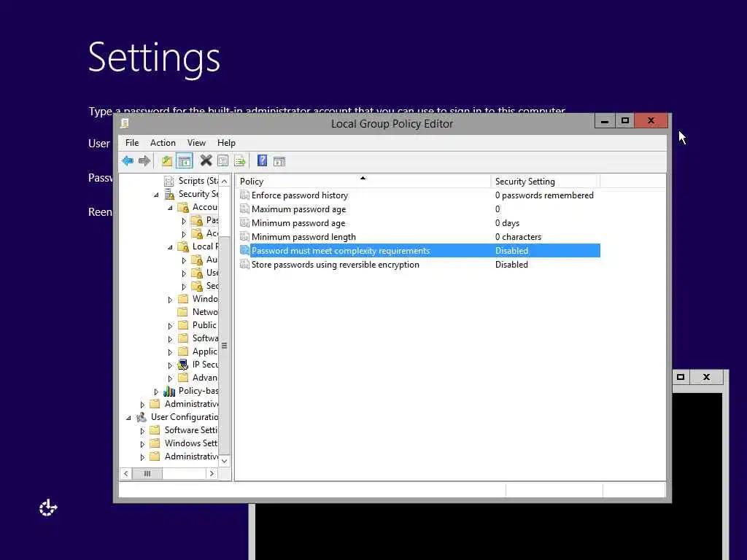Viewport: 747px width, 560px height.
Task: Collapse the 'Accou' Account Policies node
Action: 170,208
